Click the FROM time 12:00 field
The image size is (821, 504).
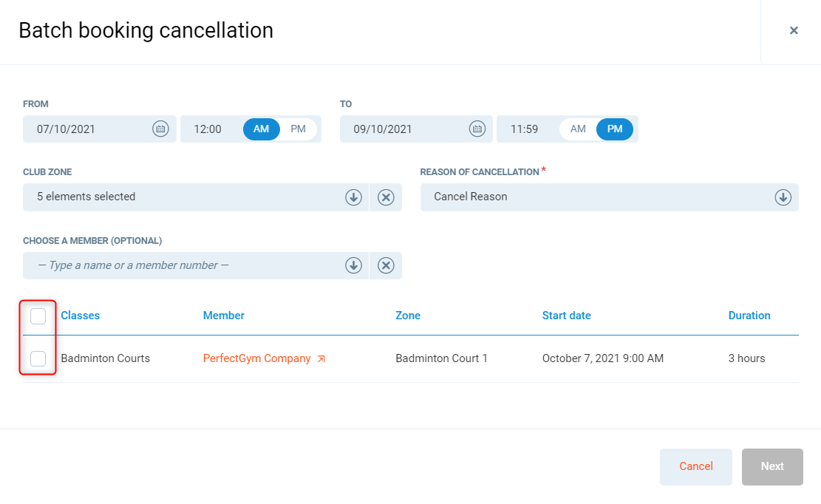click(x=208, y=129)
